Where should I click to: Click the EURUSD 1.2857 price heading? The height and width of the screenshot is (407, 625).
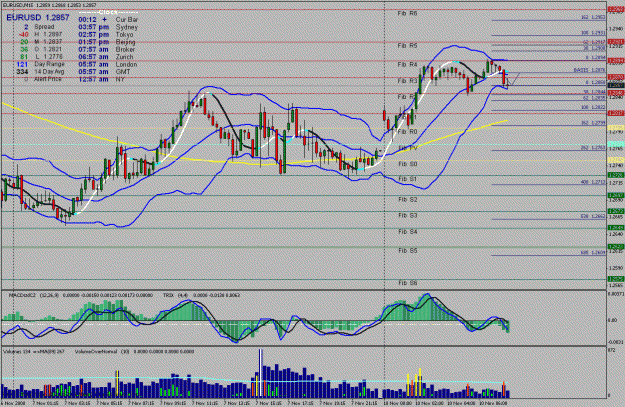coord(38,18)
